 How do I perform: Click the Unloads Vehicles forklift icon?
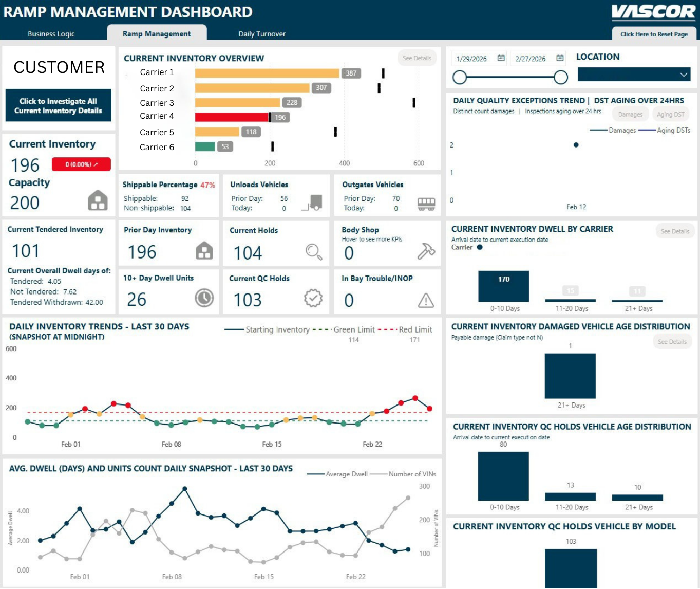coord(313,203)
